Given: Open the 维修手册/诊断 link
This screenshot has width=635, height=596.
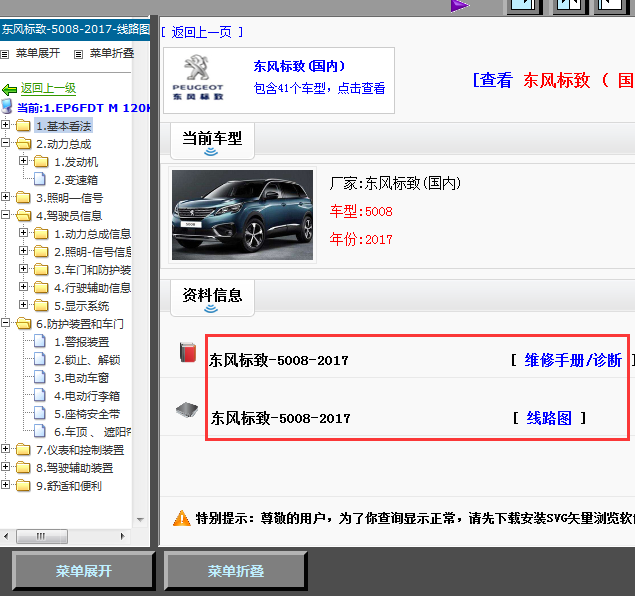Looking at the screenshot, I should click(573, 360).
